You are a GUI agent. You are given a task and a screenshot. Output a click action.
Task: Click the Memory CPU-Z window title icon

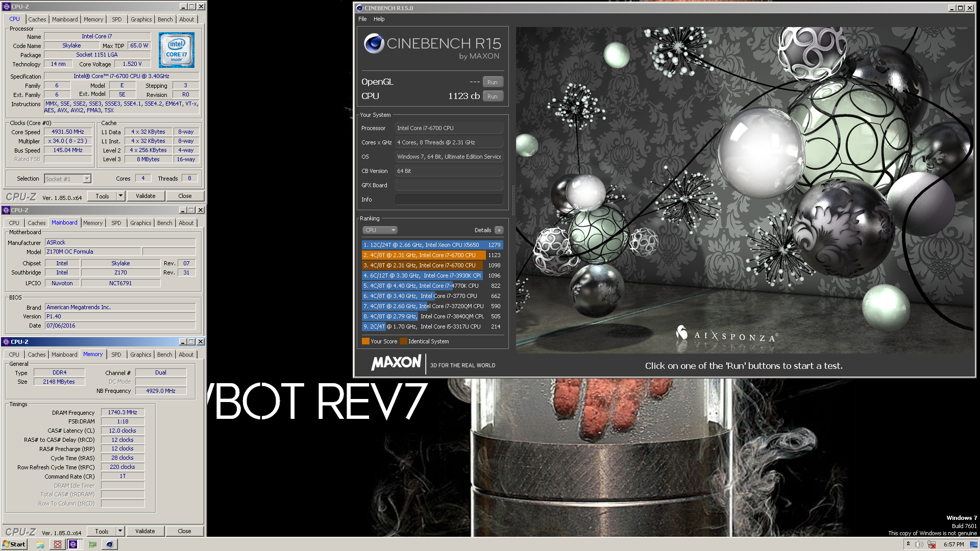point(6,342)
